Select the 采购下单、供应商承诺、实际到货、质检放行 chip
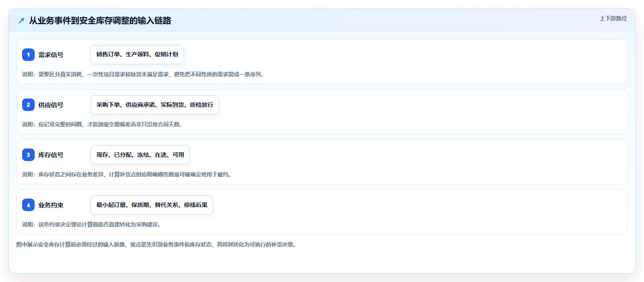 point(155,105)
